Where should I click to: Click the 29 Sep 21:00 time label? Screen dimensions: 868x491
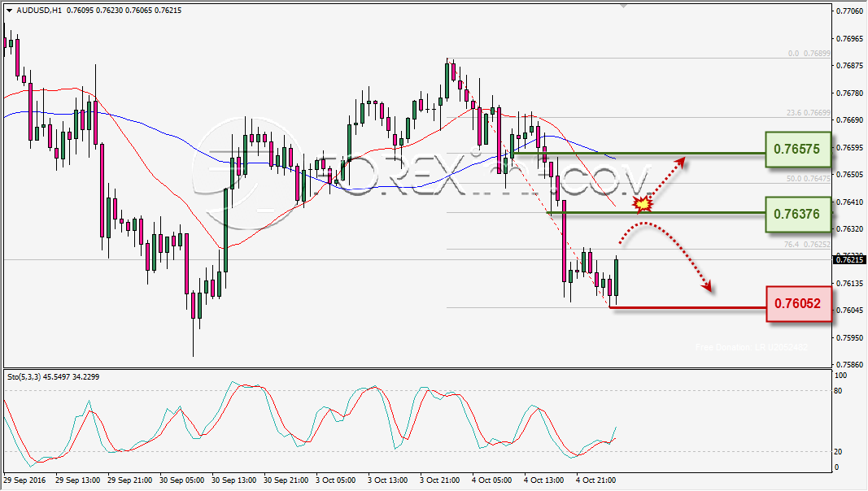coord(130,480)
